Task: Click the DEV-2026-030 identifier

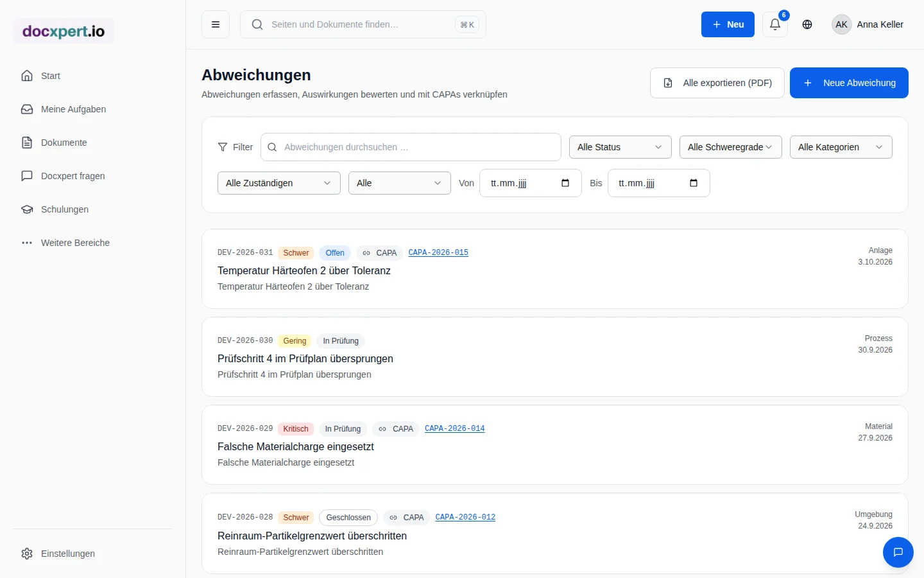Action: pyautogui.click(x=245, y=340)
